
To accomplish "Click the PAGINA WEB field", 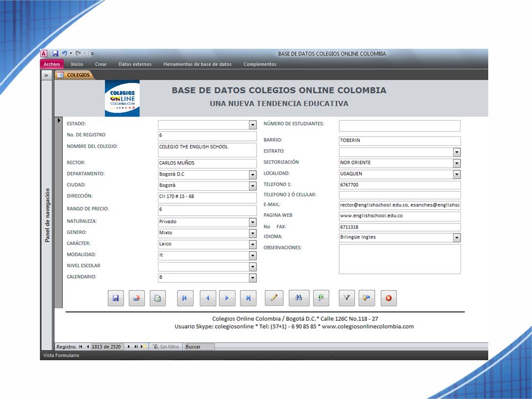I will click(x=400, y=217).
